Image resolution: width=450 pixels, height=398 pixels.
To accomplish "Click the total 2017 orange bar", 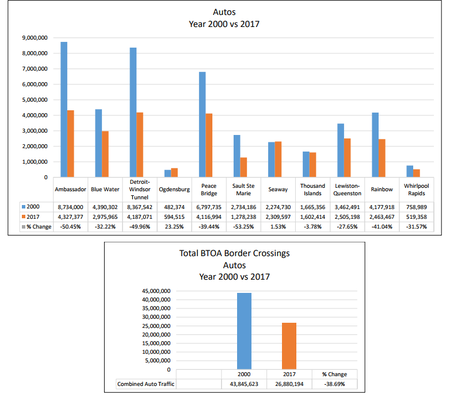I will 289,346.
